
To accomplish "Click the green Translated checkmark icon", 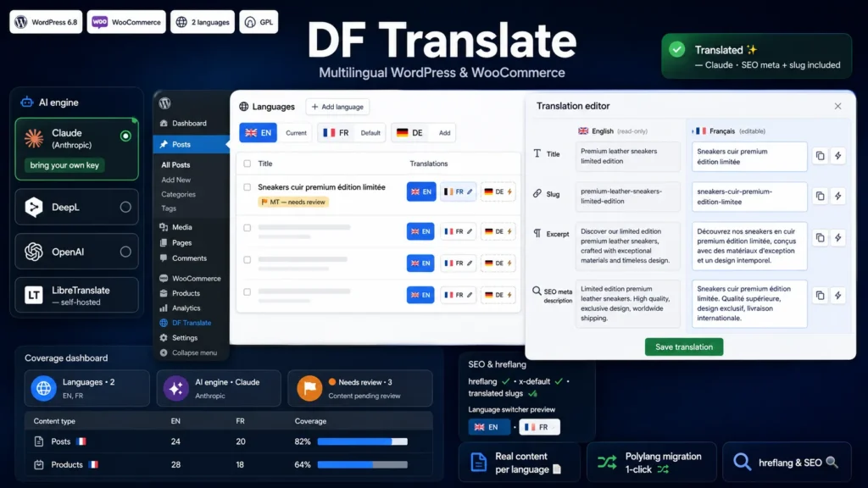I will [x=676, y=49].
